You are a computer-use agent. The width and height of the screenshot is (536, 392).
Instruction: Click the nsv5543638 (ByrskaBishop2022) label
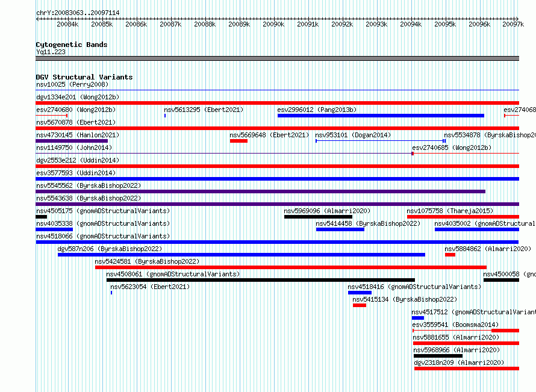[89, 198]
